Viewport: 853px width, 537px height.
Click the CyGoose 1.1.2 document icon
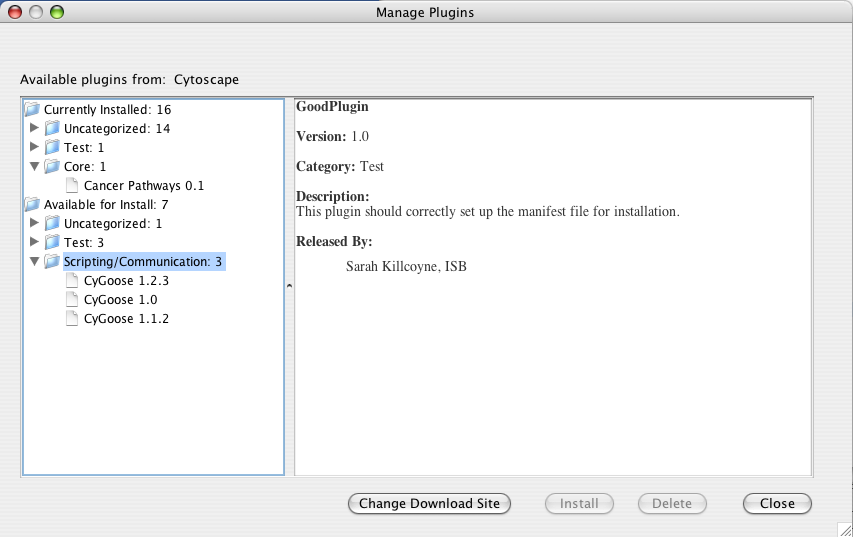click(72, 319)
